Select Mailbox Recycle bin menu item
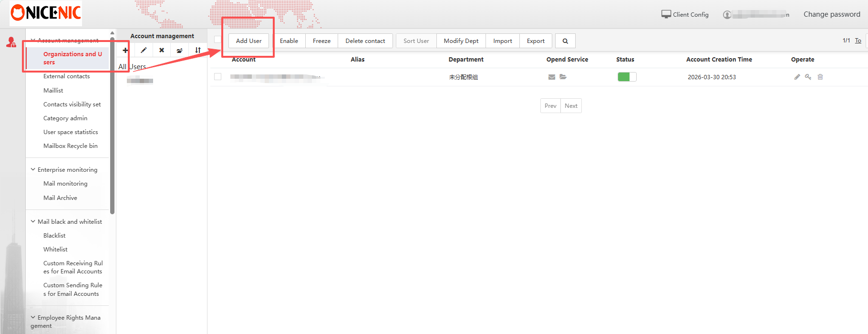 tap(70, 146)
